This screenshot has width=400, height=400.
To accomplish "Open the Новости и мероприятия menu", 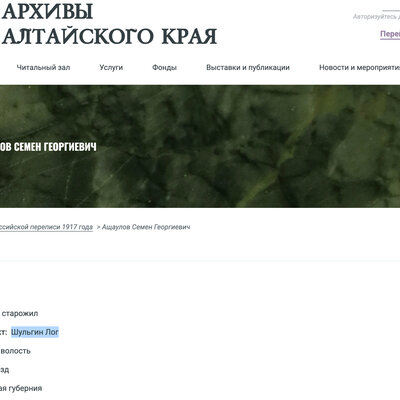I will click(359, 67).
